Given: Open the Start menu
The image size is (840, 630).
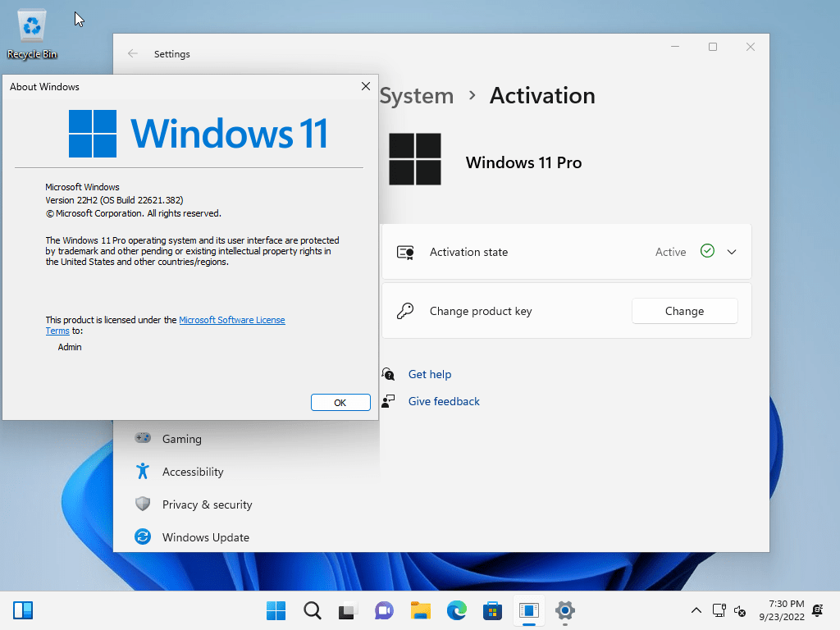Looking at the screenshot, I should pos(276,610).
